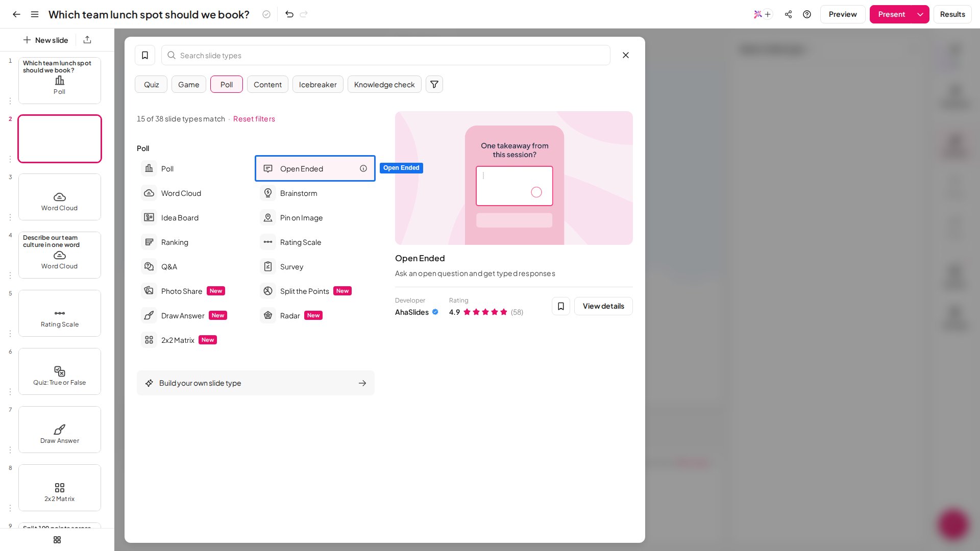Toggle the Knowledge check filter chip
This screenshot has width=980, height=551.
point(384,84)
